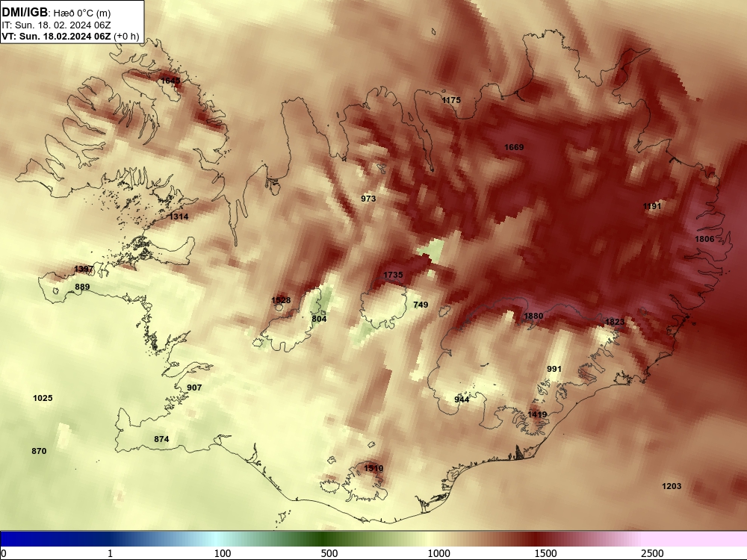Click the 1000 label on the colour scale
This screenshot has height=560, width=747.
coord(438,553)
